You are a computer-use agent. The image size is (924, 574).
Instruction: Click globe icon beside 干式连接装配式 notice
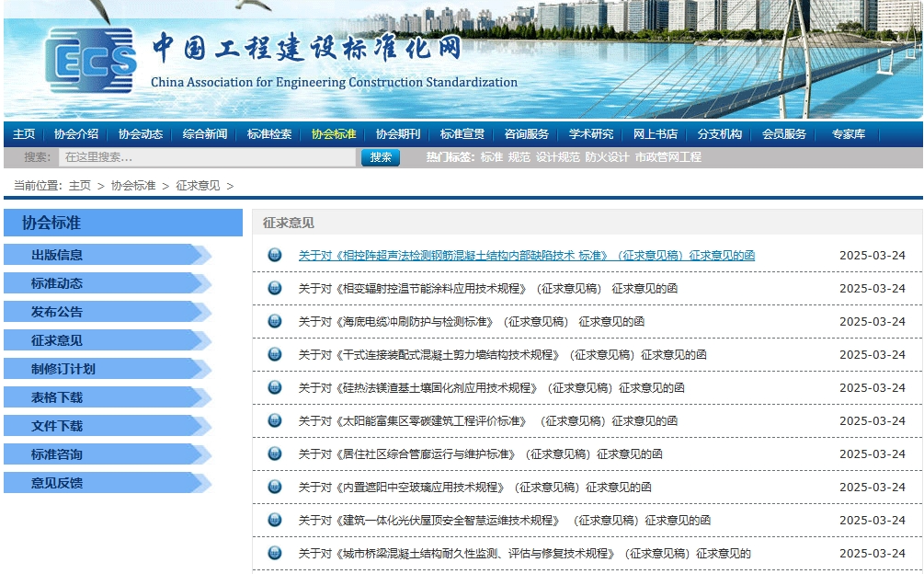click(274, 354)
